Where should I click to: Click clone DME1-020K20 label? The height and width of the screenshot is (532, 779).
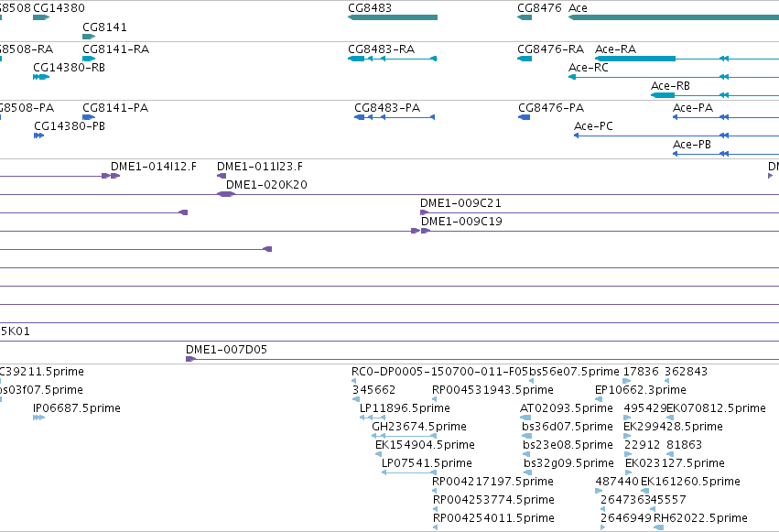[266, 185]
